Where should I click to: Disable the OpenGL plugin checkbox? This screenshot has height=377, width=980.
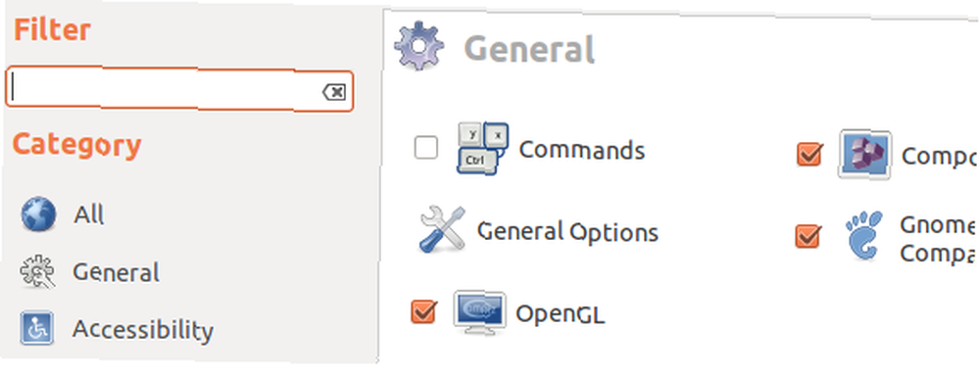(423, 311)
